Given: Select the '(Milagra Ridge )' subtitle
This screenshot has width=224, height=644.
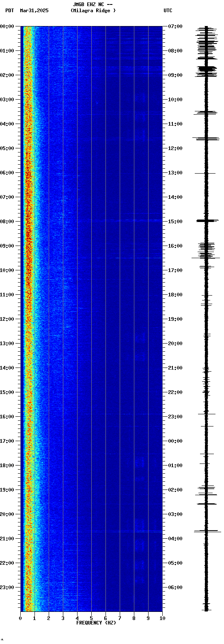Looking at the screenshot, I should [x=93, y=11].
